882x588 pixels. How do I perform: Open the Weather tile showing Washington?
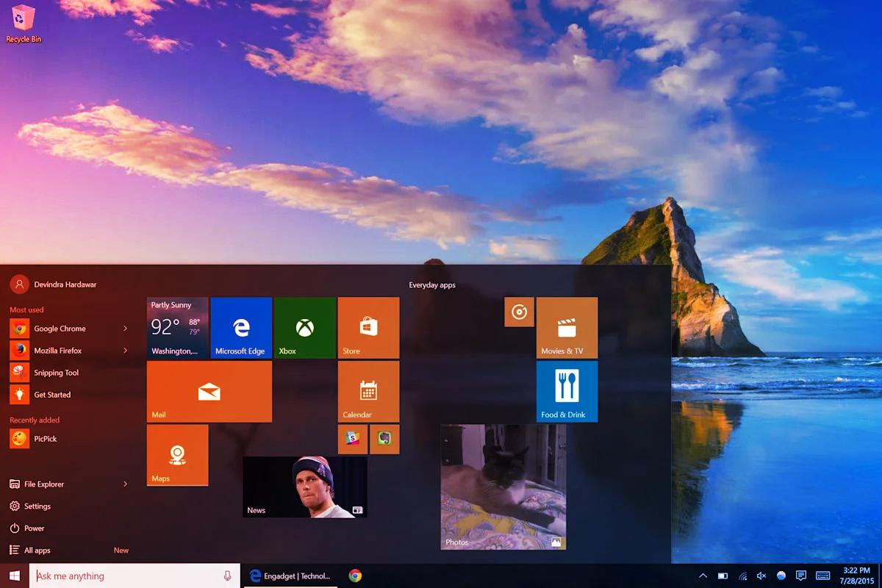(178, 328)
